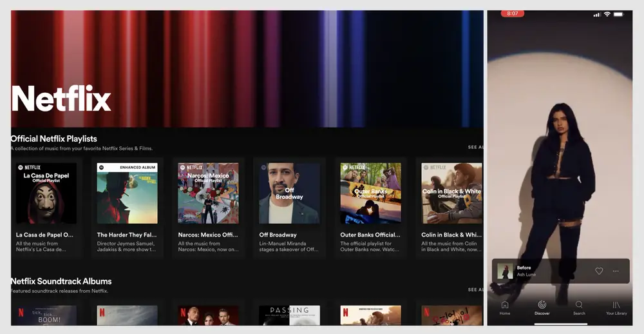Tap the battery icon in status bar

[619, 14]
